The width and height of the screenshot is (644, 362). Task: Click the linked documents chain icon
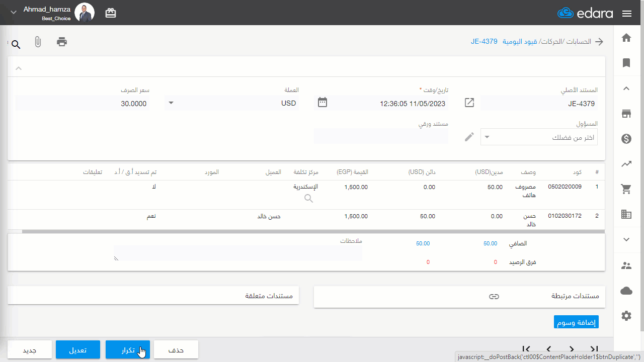coord(494,297)
